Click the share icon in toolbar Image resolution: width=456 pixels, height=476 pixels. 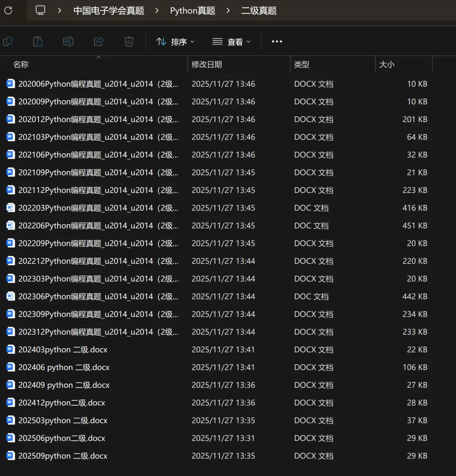99,41
